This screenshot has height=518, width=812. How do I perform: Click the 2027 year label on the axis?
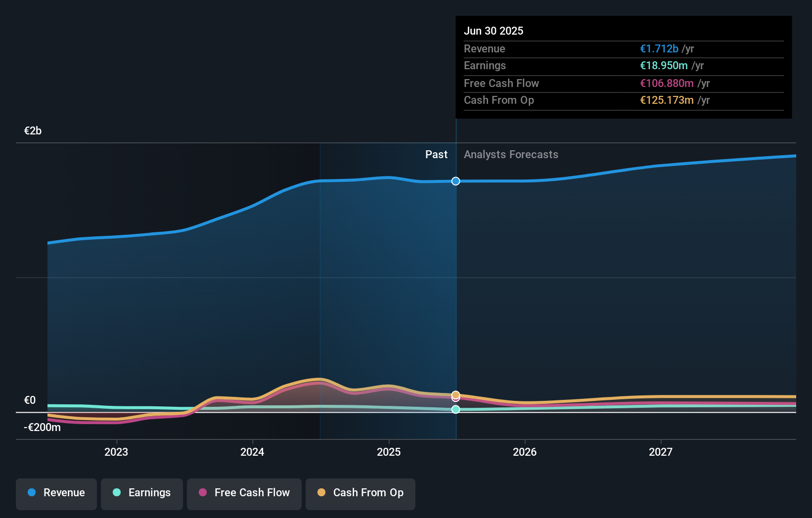click(661, 451)
